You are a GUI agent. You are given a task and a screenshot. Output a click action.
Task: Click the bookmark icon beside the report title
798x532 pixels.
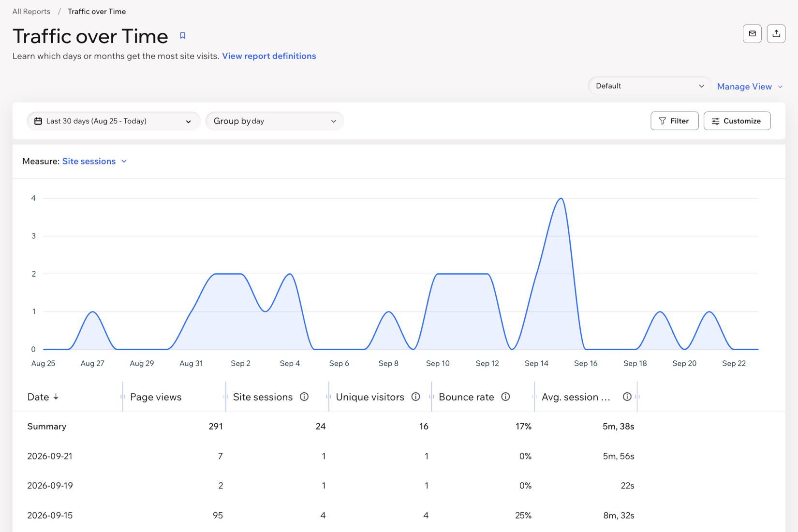pyautogui.click(x=182, y=35)
